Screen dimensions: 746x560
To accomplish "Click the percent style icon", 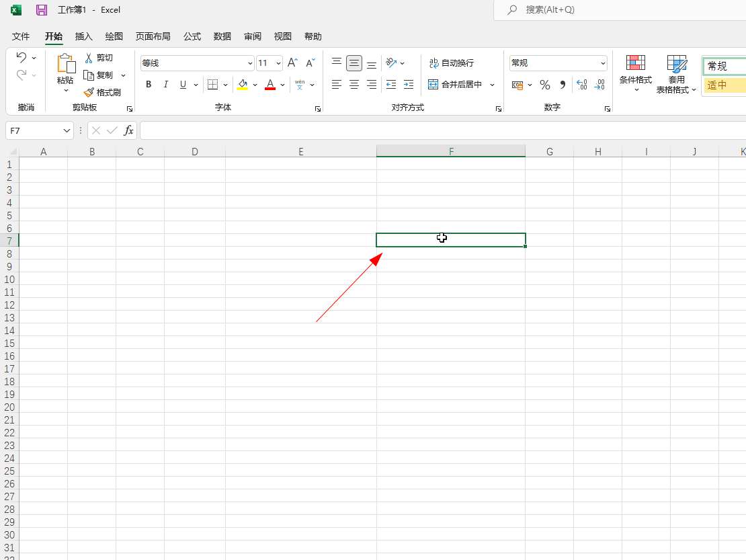I will (545, 85).
